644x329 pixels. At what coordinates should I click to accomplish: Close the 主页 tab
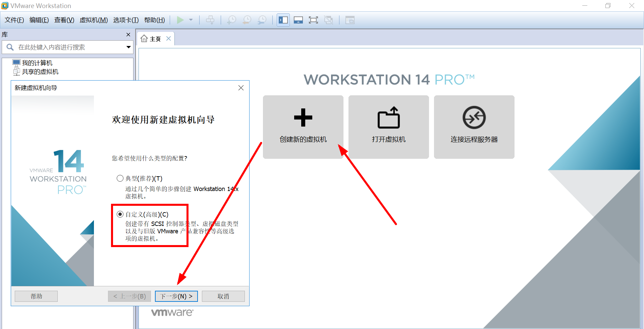click(169, 39)
